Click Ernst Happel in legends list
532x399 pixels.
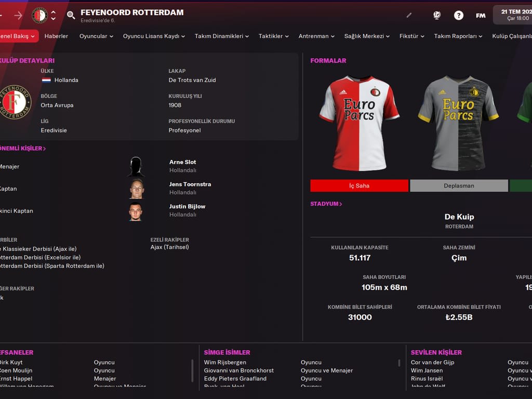[x=16, y=379]
